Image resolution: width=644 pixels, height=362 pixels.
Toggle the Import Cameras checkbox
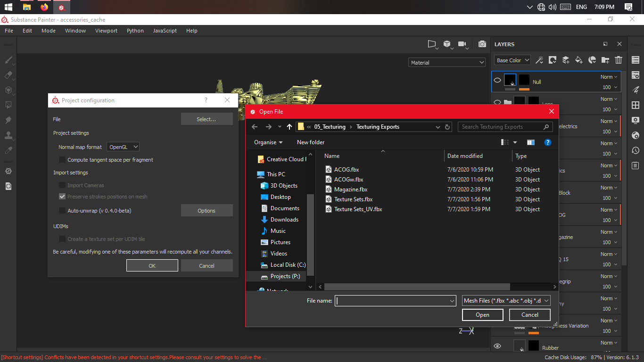(x=62, y=185)
